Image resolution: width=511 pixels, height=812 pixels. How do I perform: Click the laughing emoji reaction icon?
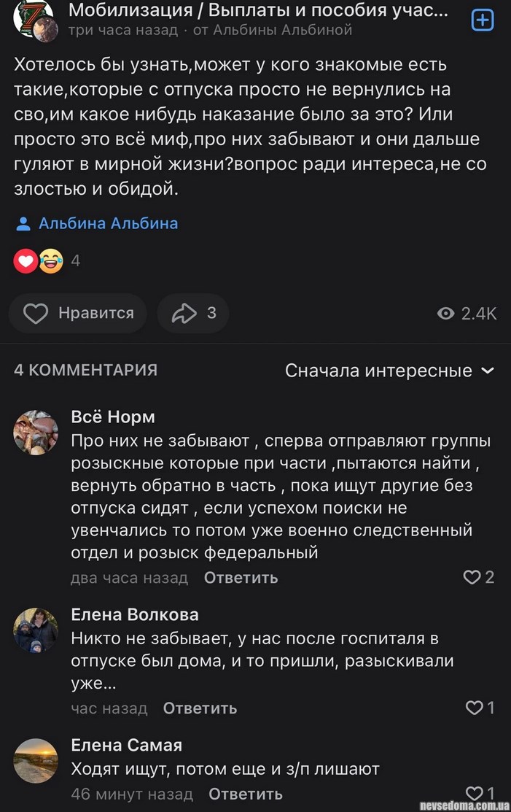51,260
